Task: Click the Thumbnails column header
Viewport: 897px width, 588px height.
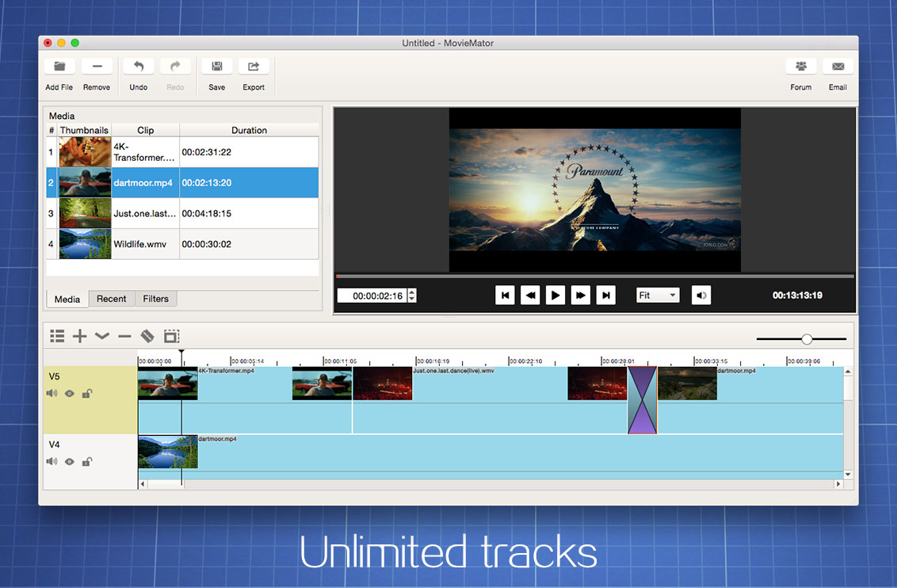Action: click(84, 131)
